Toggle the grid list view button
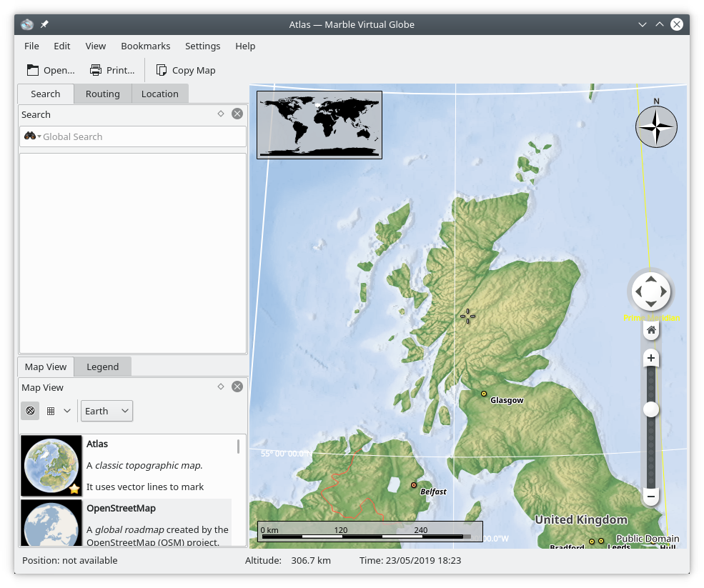Image resolution: width=704 pixels, height=588 pixels. 51,411
